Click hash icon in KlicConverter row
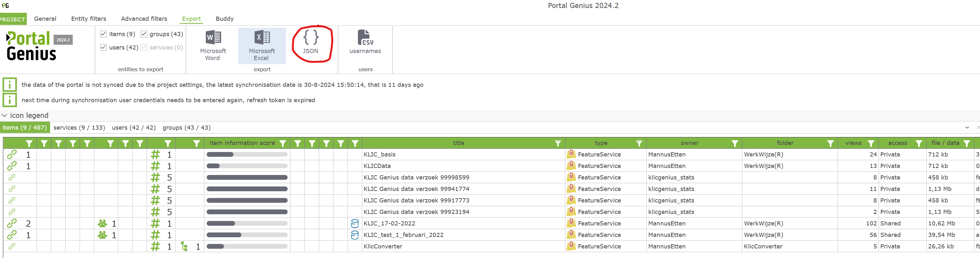Viewport: 980px width, 258px height. pos(155,247)
